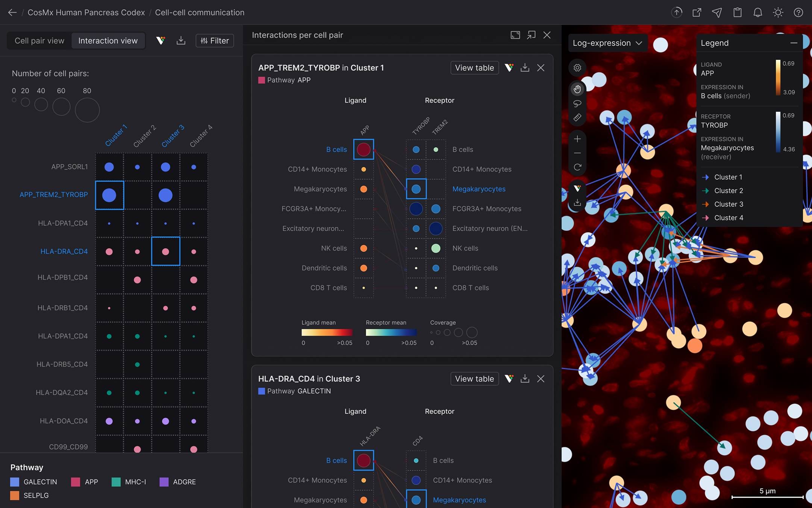The height and width of the screenshot is (508, 812).
Task: Toggle light and dark theme
Action: (778, 12)
